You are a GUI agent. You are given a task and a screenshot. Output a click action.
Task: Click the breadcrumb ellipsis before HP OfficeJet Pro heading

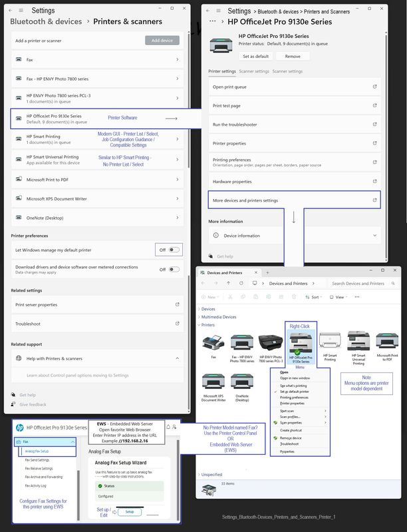pyautogui.click(x=213, y=21)
